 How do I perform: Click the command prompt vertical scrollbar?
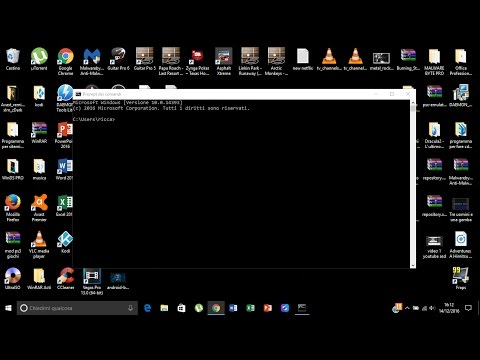click(x=413, y=184)
